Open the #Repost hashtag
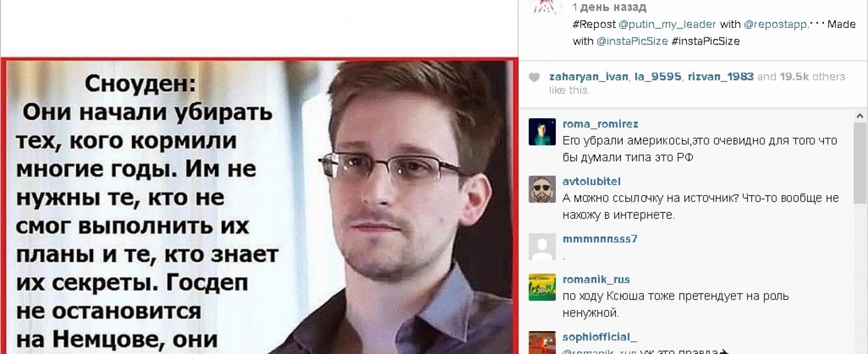This screenshot has width=868, height=354. click(594, 24)
